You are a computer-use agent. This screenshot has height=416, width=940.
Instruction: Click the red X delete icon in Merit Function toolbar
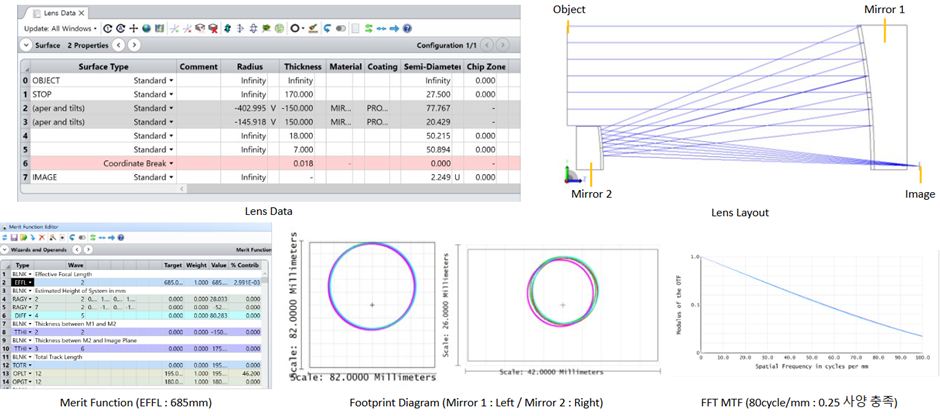(42, 237)
